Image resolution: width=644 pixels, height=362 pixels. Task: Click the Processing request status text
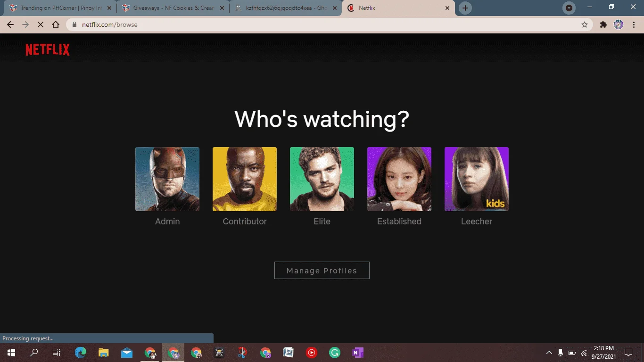[x=28, y=338]
